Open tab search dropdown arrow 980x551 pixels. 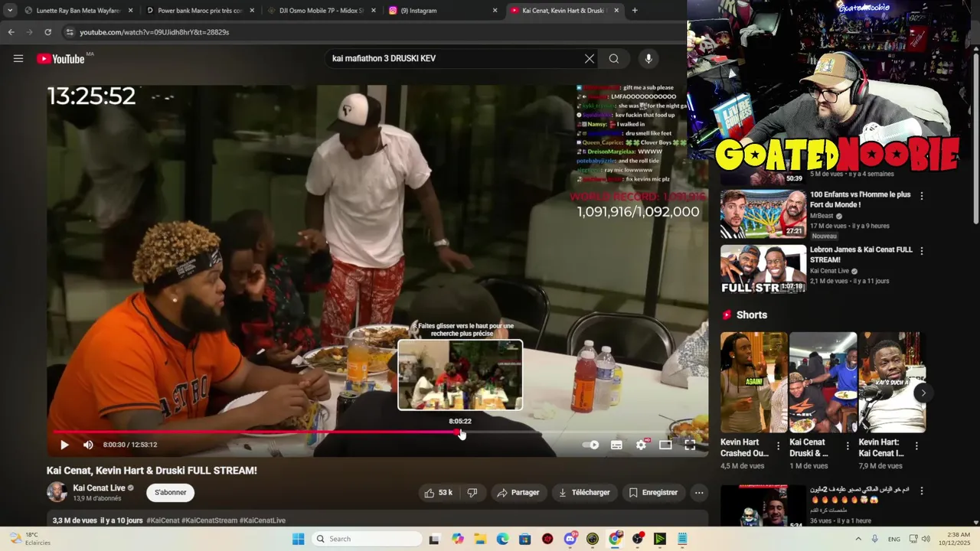click(10, 11)
